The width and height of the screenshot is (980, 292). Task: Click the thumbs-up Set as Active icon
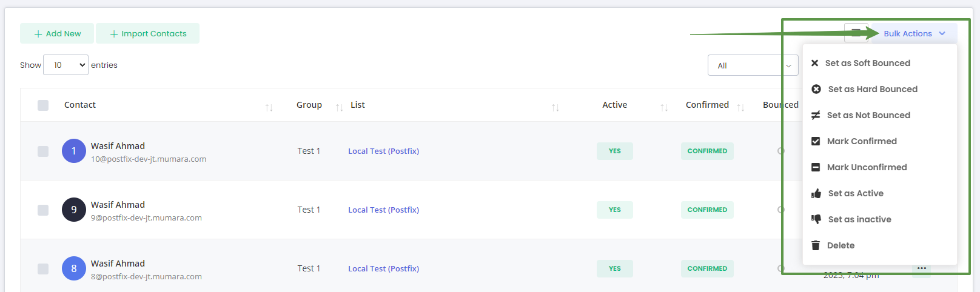pyautogui.click(x=816, y=193)
